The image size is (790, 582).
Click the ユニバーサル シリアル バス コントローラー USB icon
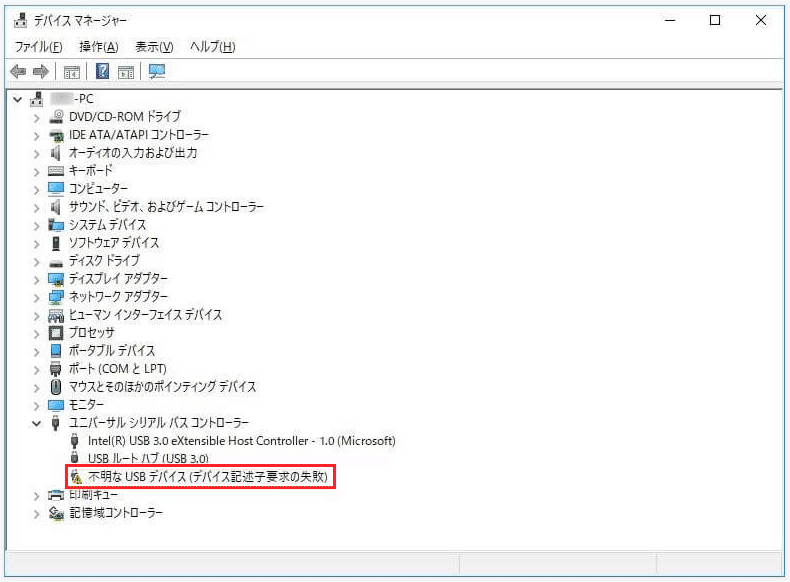pos(56,423)
